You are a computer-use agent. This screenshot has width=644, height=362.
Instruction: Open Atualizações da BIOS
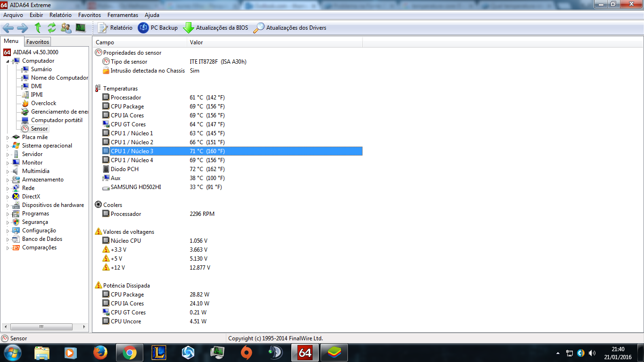215,28
